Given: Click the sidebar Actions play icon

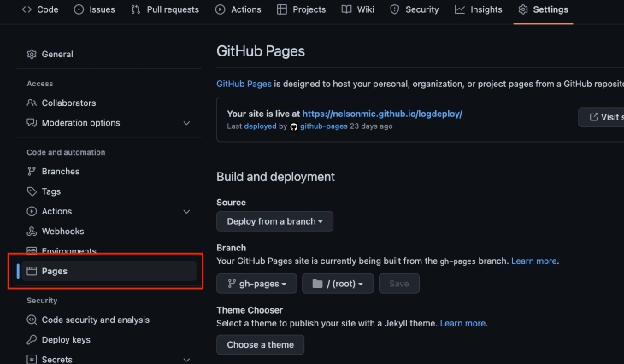Looking at the screenshot, I should [32, 211].
